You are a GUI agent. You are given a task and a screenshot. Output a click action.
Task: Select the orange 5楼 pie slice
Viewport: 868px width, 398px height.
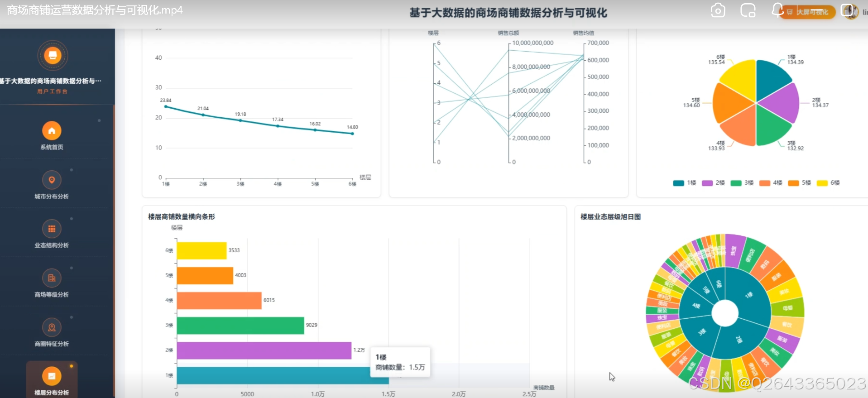click(x=730, y=103)
